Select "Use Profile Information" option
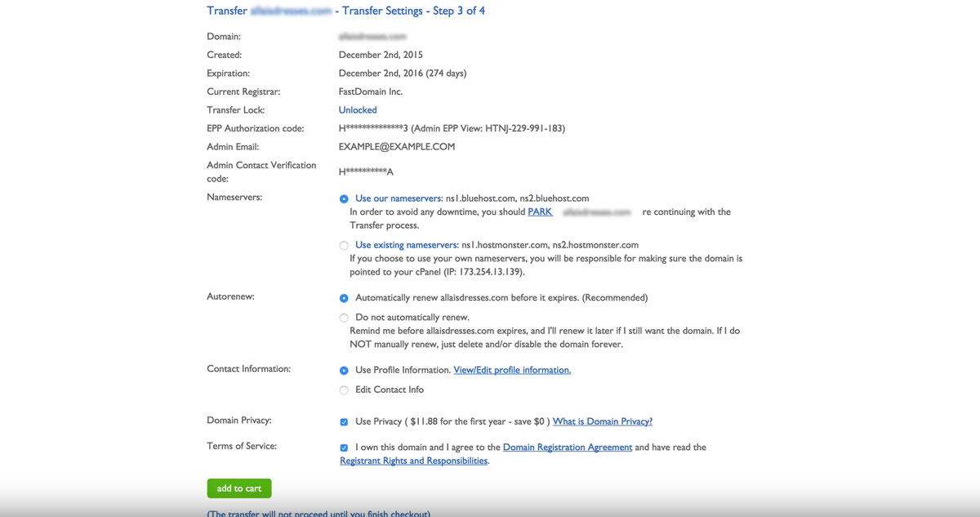The height and width of the screenshot is (517, 980). [x=344, y=370]
